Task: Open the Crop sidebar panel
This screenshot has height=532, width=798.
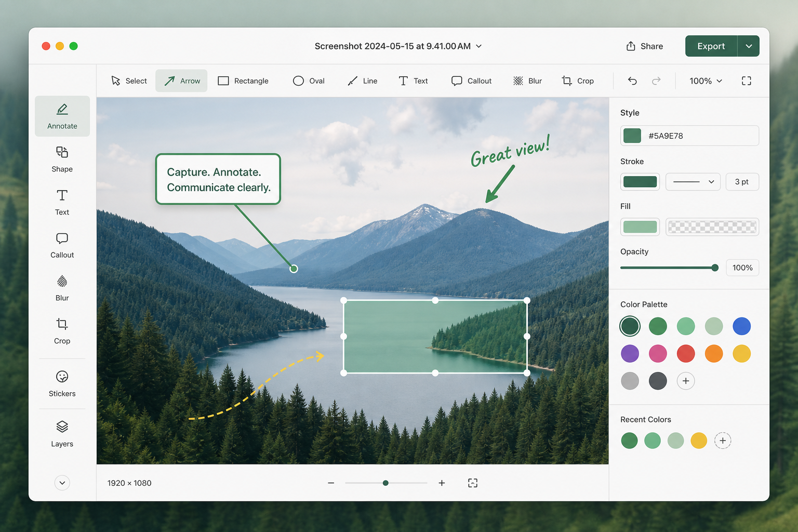Action: 62,331
